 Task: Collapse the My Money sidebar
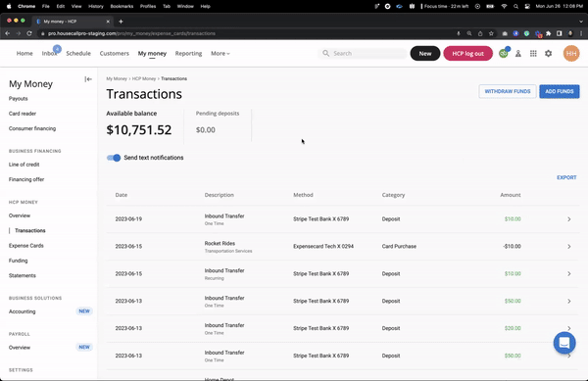88,79
